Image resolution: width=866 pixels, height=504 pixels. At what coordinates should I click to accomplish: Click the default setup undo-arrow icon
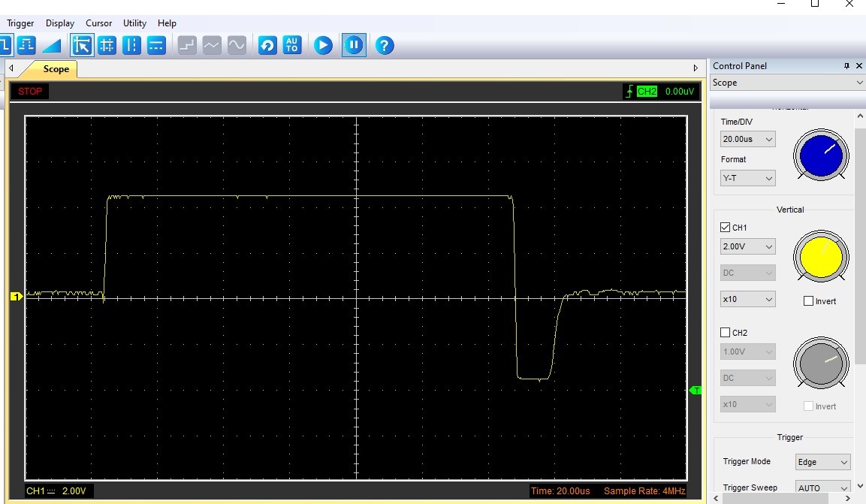(267, 45)
